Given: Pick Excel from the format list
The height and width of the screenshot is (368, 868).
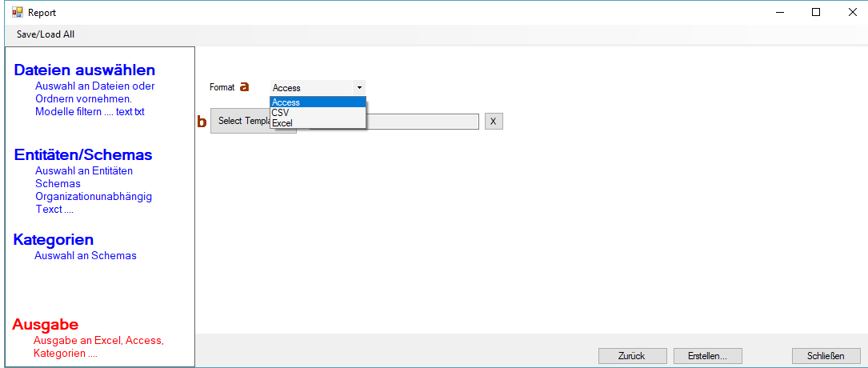Looking at the screenshot, I should [x=318, y=123].
